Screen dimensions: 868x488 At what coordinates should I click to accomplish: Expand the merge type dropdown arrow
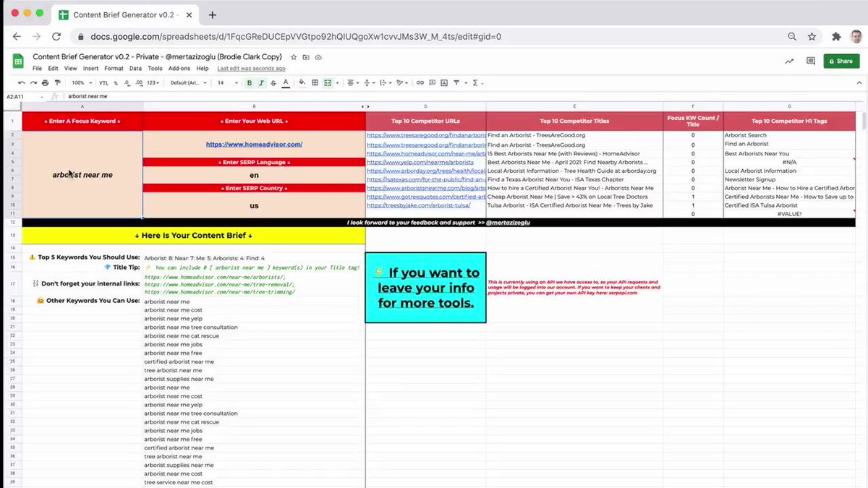point(337,83)
